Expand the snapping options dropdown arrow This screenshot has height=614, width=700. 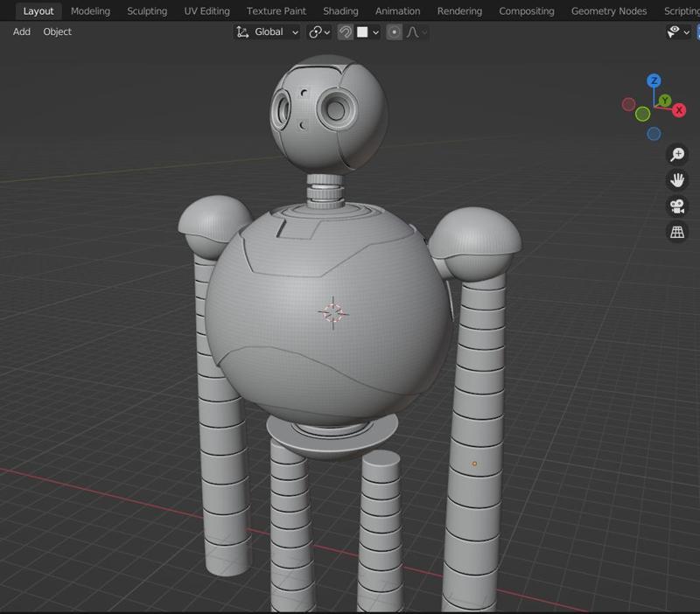click(375, 32)
